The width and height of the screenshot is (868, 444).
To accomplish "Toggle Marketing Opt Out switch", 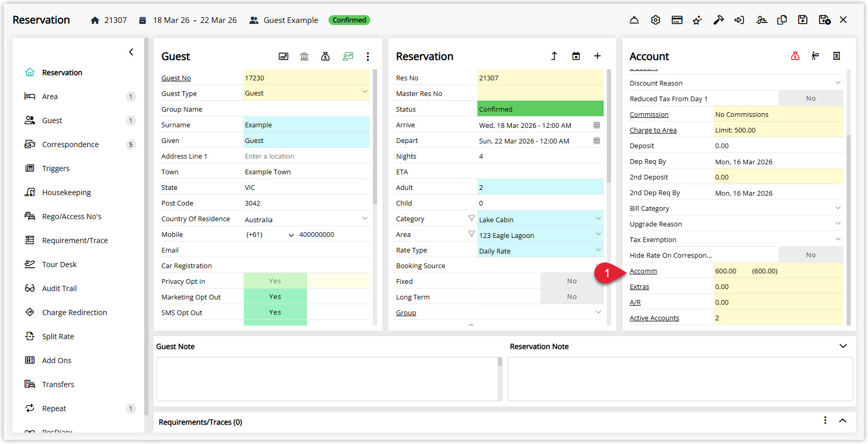I will point(275,296).
